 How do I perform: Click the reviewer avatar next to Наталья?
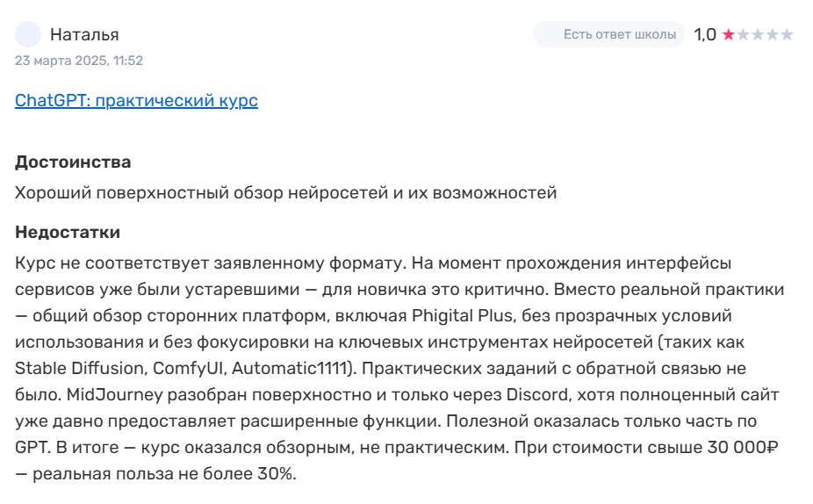(28, 34)
